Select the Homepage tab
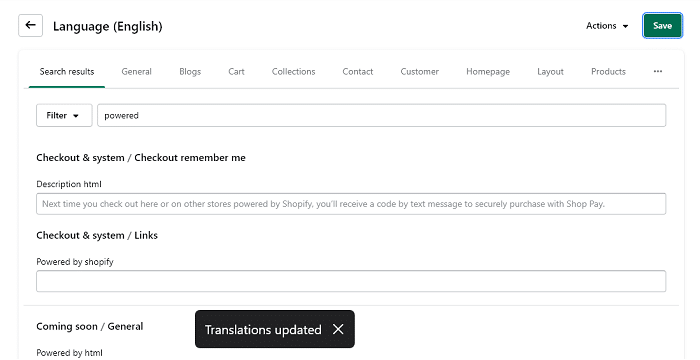Viewport: 700px width, 360px height. 488,71
